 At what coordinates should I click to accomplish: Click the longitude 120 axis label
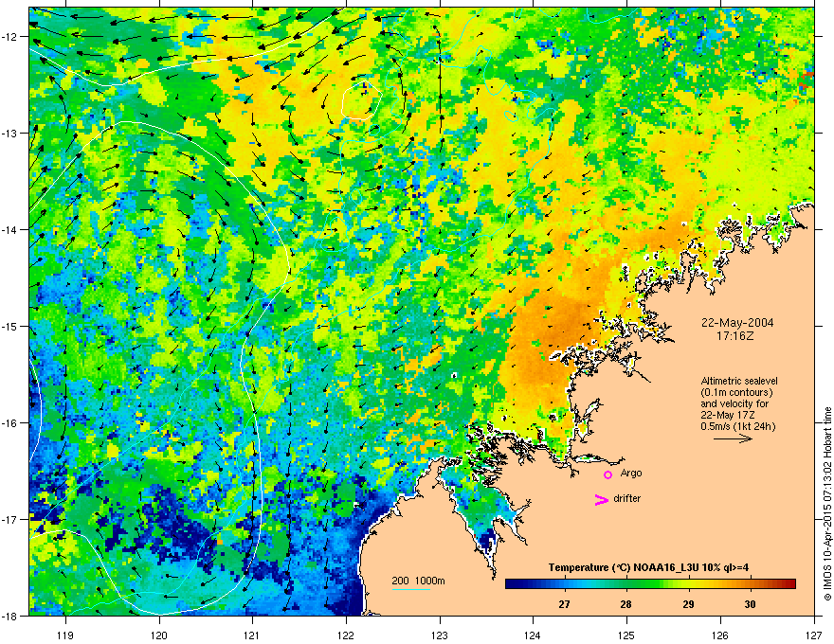(159, 635)
